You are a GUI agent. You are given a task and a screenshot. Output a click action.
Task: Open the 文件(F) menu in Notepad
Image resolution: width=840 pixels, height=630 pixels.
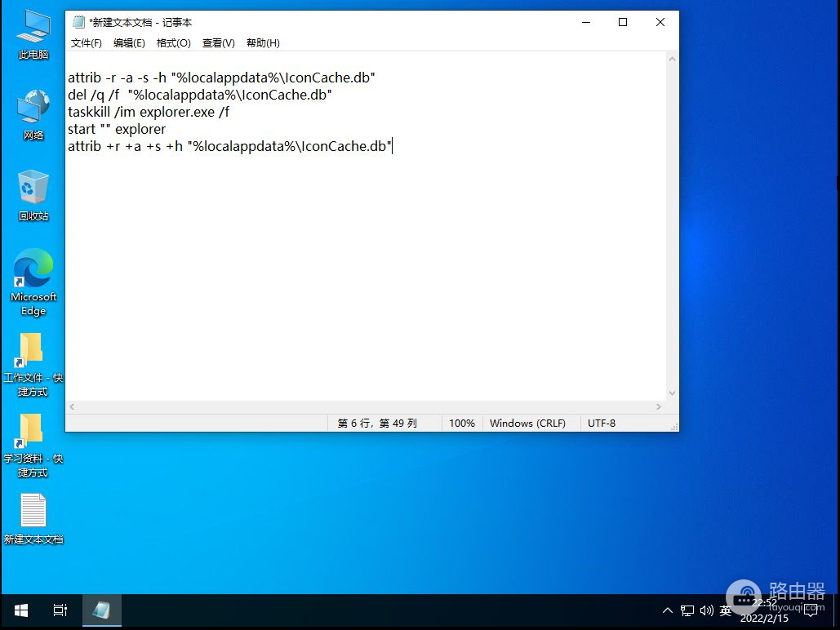(x=87, y=43)
